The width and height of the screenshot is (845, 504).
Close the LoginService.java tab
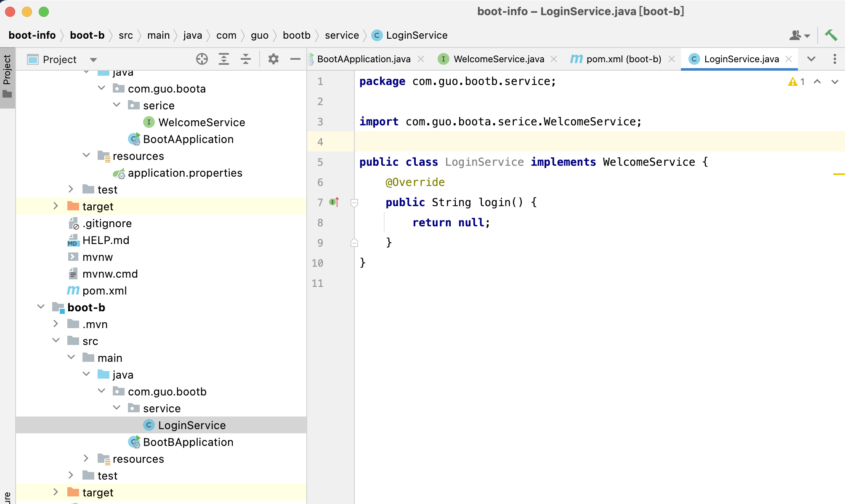(789, 59)
